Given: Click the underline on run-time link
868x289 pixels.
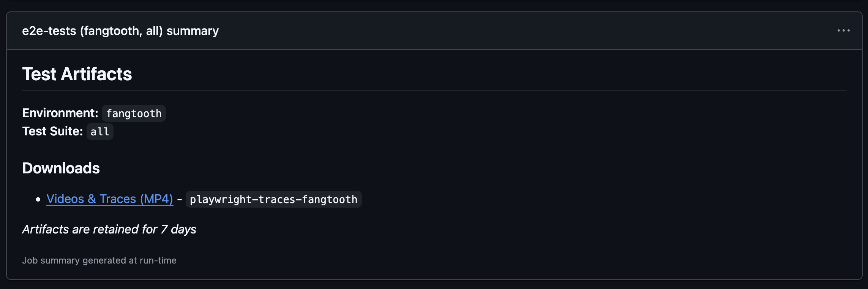Looking at the screenshot, I should tap(99, 266).
